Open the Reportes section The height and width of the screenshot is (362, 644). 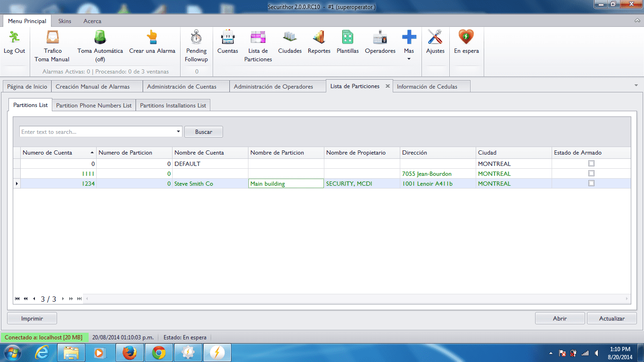[x=319, y=45]
